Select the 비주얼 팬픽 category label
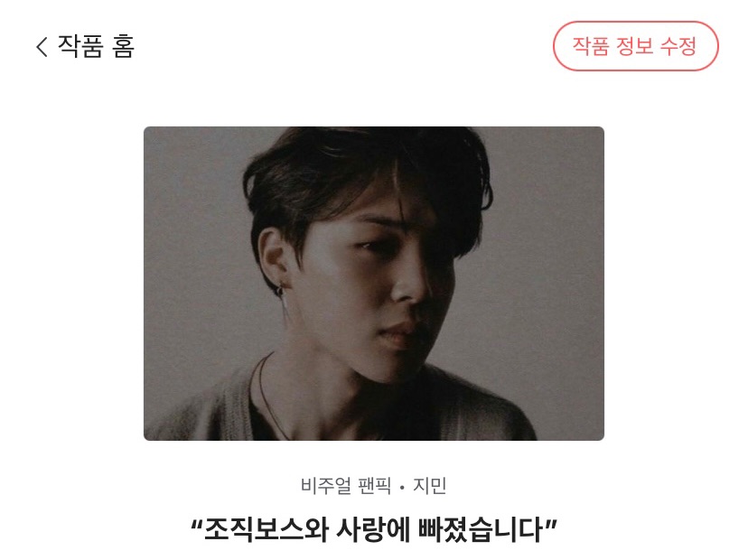This screenshot has width=748, height=560. pos(346,486)
